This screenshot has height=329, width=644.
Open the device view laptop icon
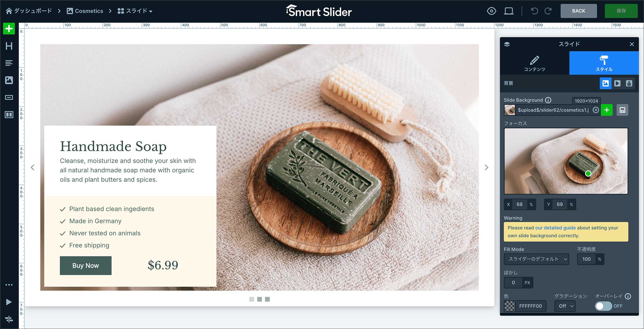pos(509,11)
